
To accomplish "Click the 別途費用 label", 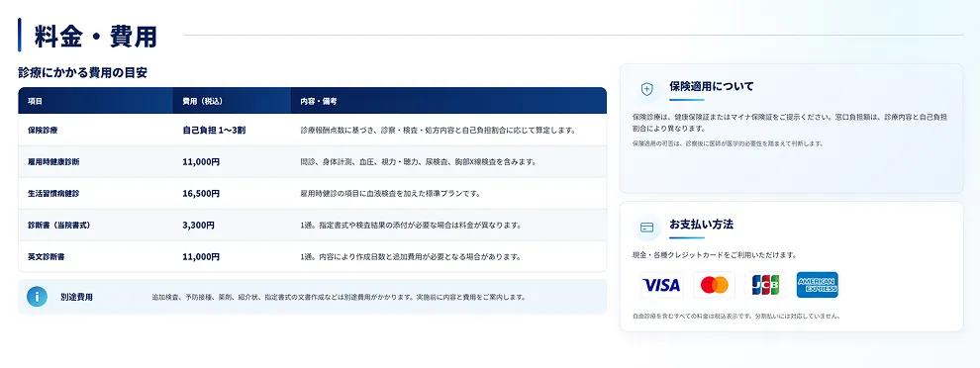I will point(77,298).
